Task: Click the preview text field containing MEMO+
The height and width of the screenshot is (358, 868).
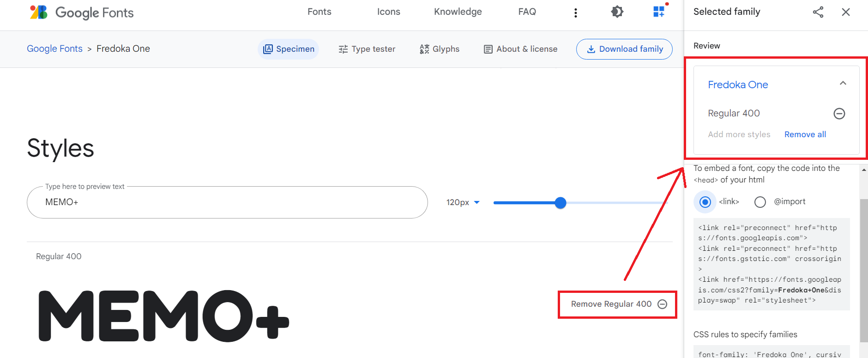Action: click(x=227, y=202)
